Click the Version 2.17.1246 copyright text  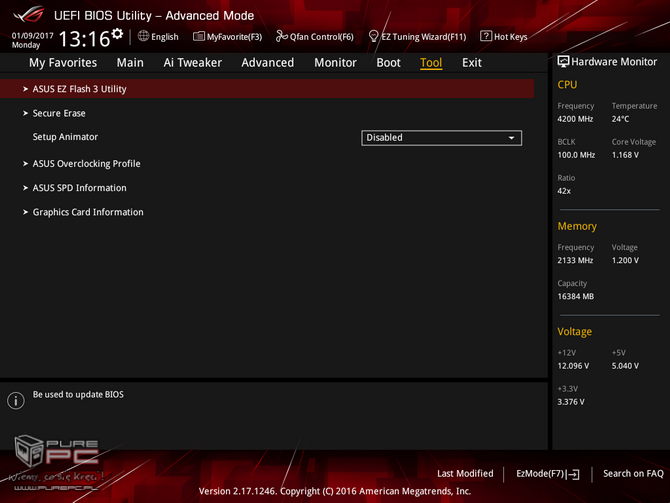[x=335, y=491]
